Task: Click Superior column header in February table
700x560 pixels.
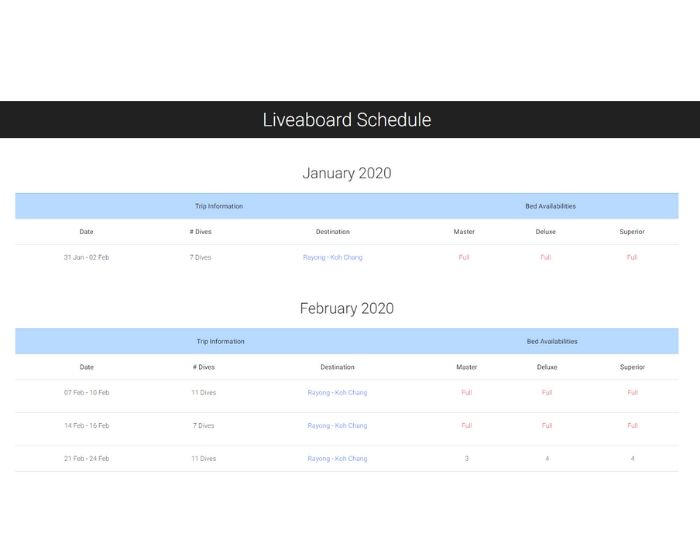Action: pos(632,367)
